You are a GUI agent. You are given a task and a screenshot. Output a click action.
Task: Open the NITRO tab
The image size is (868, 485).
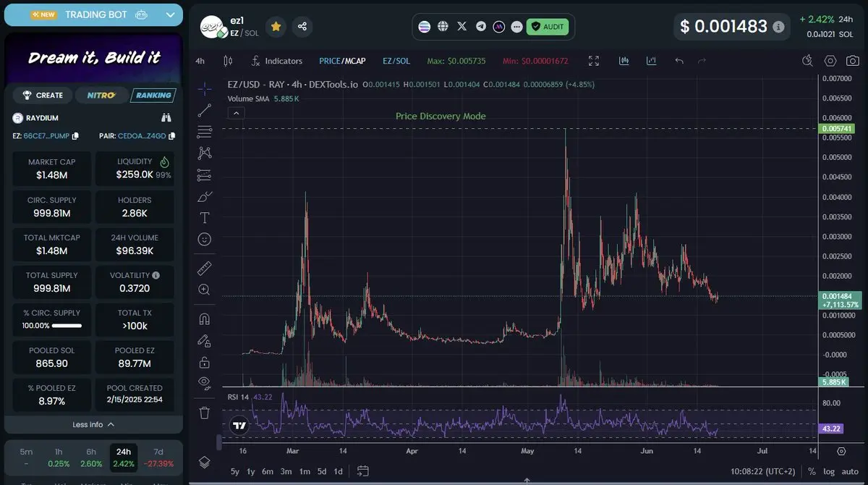(101, 95)
